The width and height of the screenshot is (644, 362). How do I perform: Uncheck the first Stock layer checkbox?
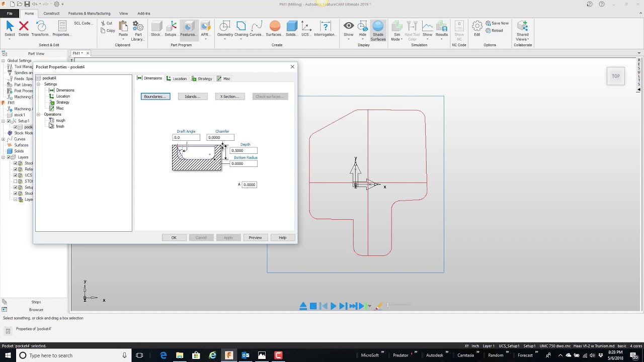click(x=15, y=163)
